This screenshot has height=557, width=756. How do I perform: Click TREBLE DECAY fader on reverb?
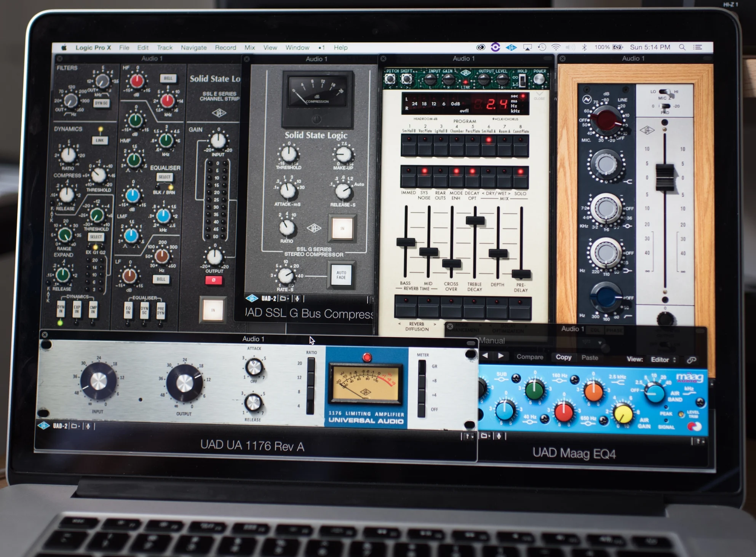click(475, 220)
